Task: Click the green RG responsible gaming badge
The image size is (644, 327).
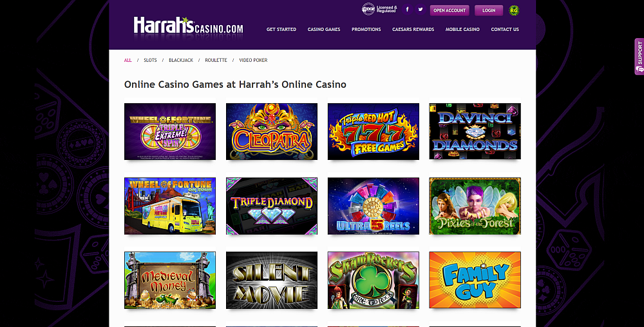Action: point(514,10)
